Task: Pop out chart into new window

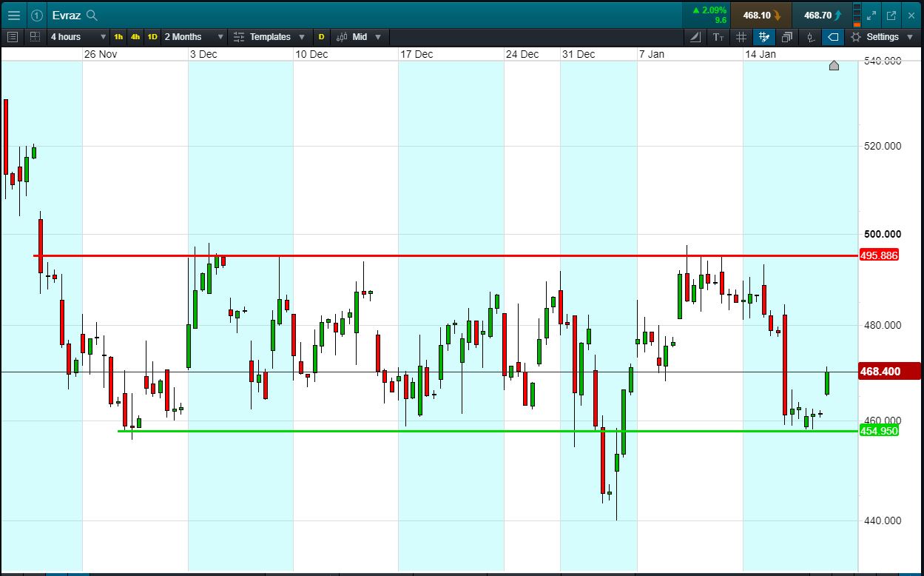Action: coord(891,15)
